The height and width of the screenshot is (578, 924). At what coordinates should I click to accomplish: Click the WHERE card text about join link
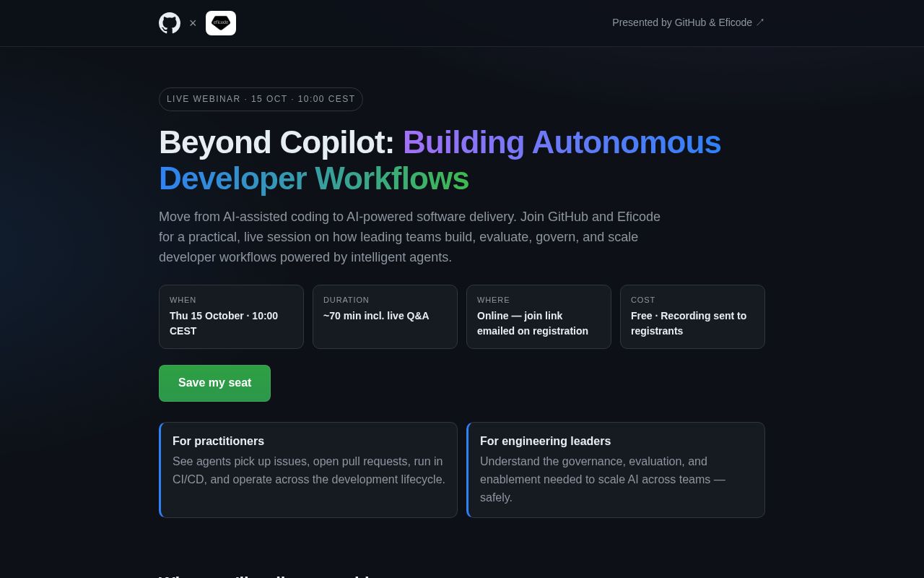533,323
